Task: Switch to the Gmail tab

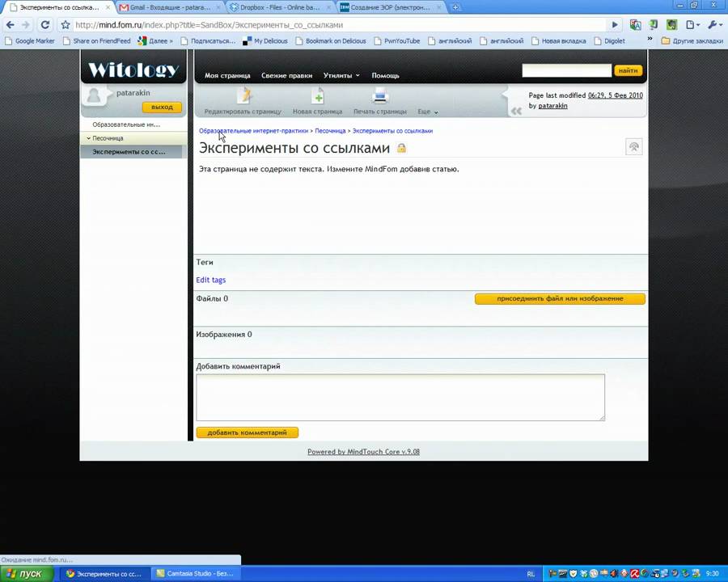Action: (x=170, y=7)
